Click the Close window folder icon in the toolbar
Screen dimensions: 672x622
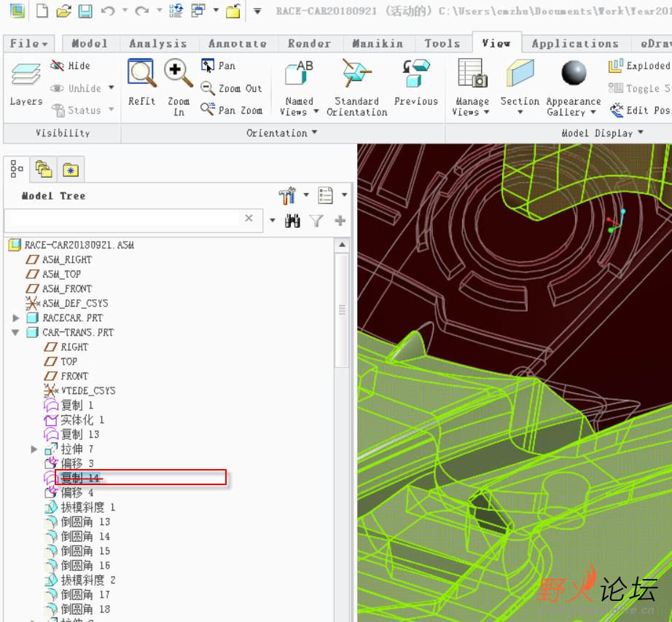coord(233,10)
